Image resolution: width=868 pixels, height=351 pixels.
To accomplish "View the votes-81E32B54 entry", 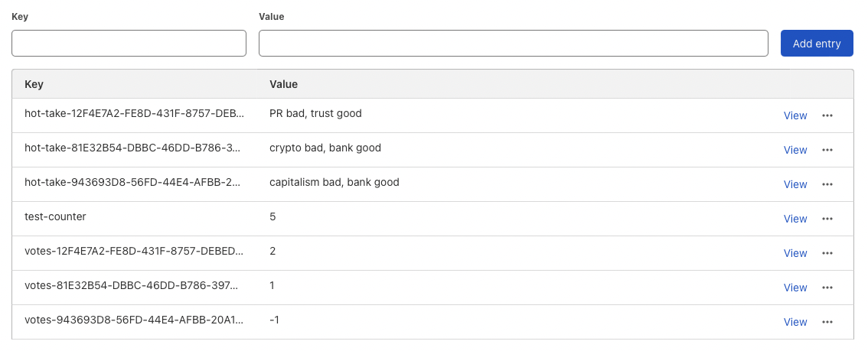I will 795,288.
